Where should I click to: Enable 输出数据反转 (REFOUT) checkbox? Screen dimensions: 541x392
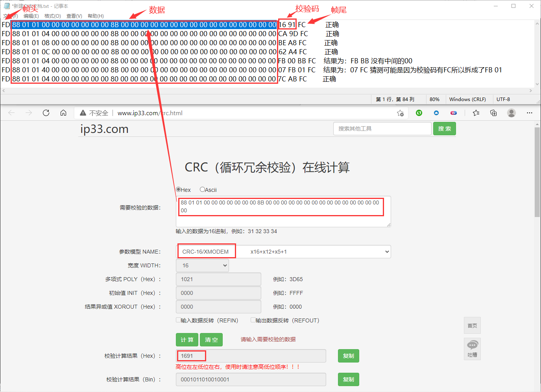coord(253,320)
